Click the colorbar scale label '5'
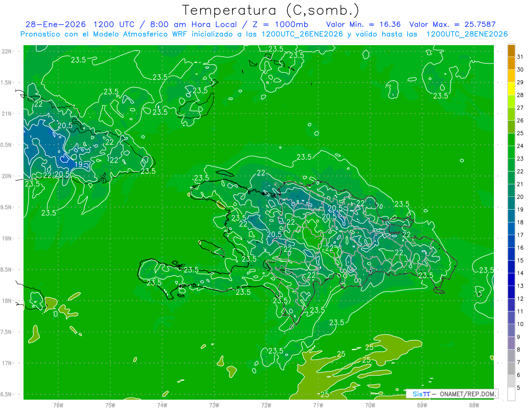Image resolution: width=532 pixels, height=411 pixels. click(519, 388)
